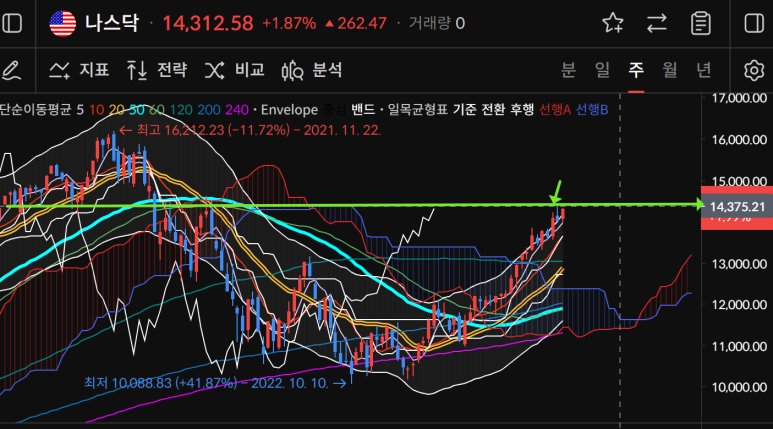Select the drawing pen tool
The width and height of the screenshot is (773, 429).
point(11,70)
